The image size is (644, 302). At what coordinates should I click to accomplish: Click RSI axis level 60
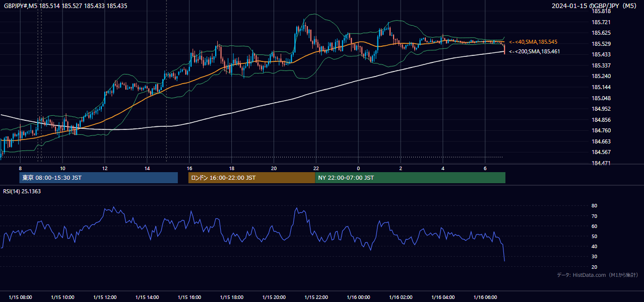[x=594, y=226]
